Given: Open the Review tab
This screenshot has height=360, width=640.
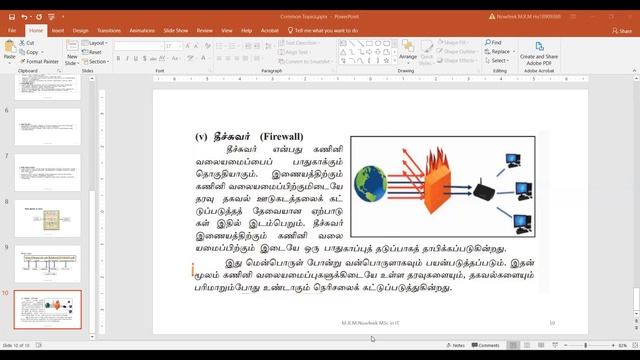Looking at the screenshot, I should pyautogui.click(x=204, y=31).
